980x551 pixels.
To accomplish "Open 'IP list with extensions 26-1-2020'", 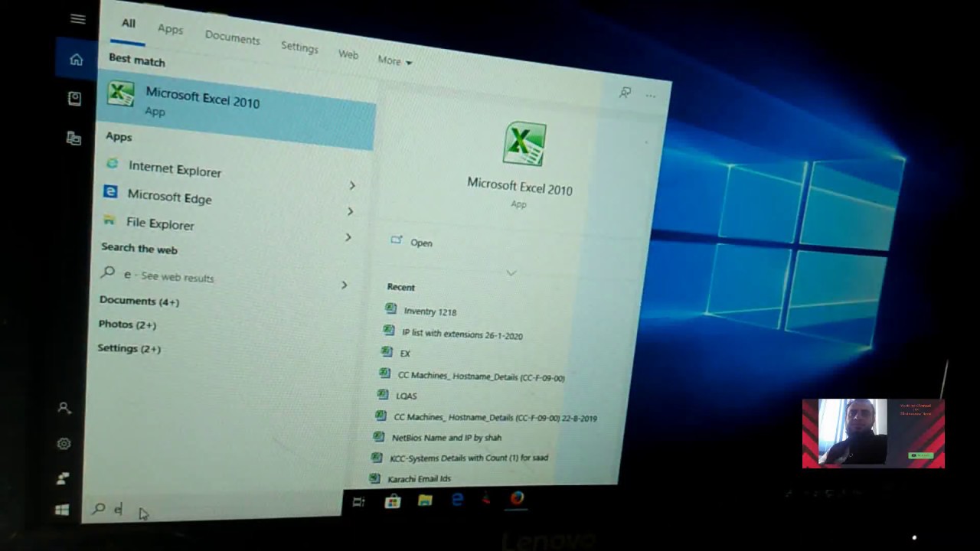I will [x=462, y=334].
